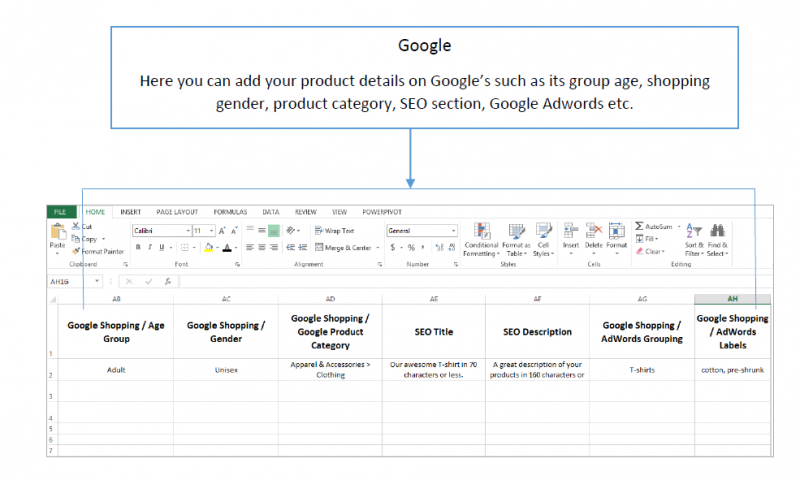The image size is (800, 480).
Task: Open the FILE tab
Action: 61,212
